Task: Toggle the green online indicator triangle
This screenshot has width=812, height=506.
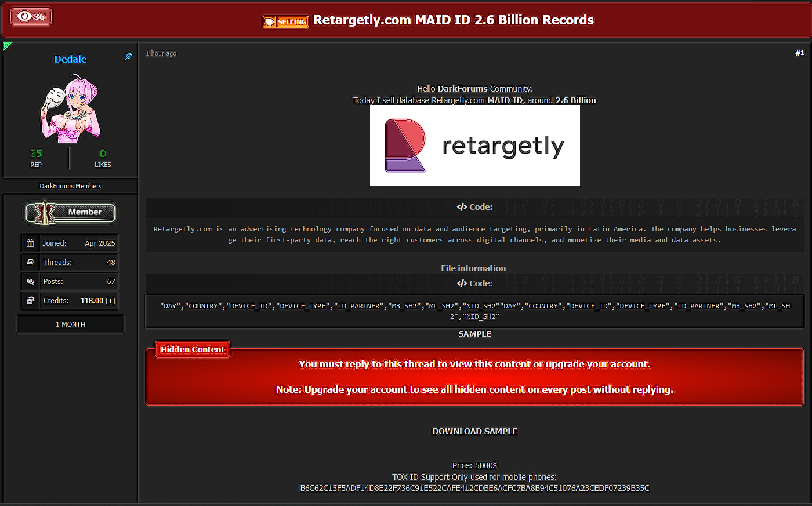Action: 7,45
